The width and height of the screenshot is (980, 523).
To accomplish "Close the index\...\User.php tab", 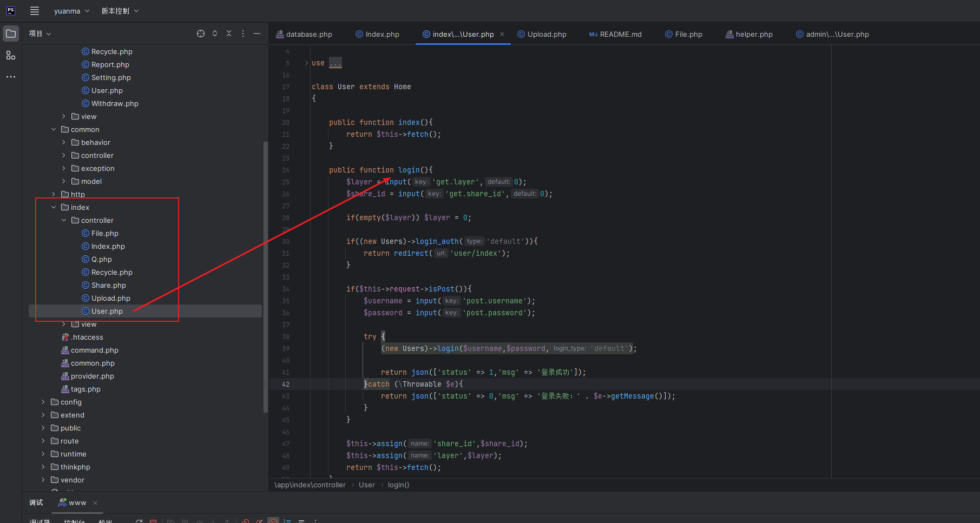I will (x=502, y=34).
